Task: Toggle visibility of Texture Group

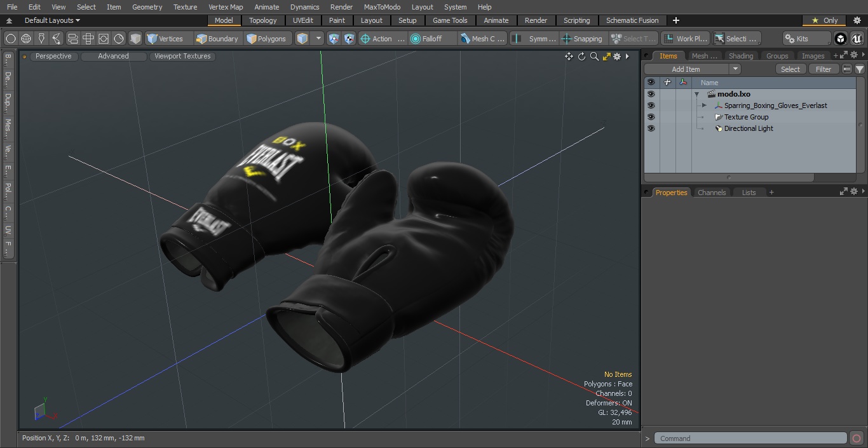Action: (x=651, y=117)
